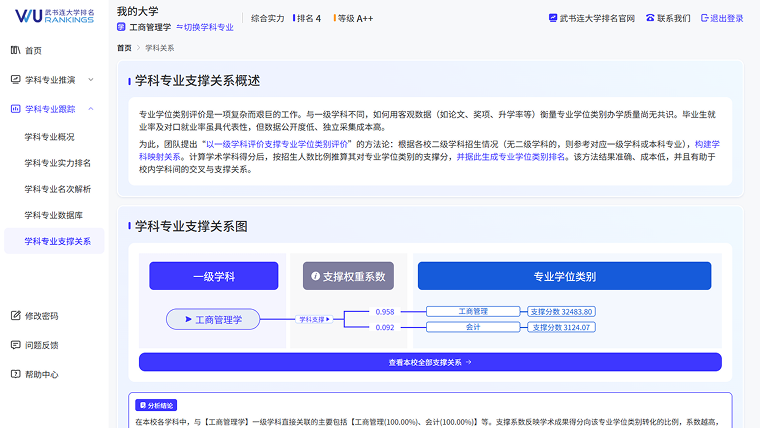Image resolution: width=760 pixels, height=428 pixels.
Task: Expand the 学科专业推演 menu chevron
Action: point(91,79)
